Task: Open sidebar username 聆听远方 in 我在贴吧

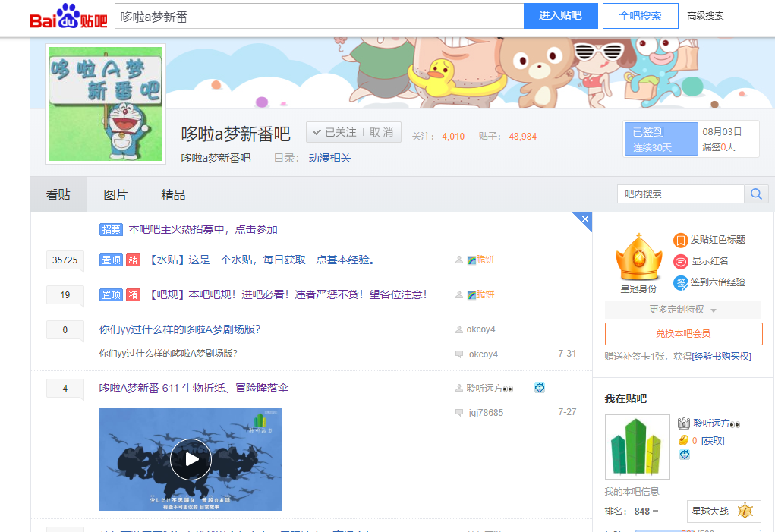Action: point(717,423)
